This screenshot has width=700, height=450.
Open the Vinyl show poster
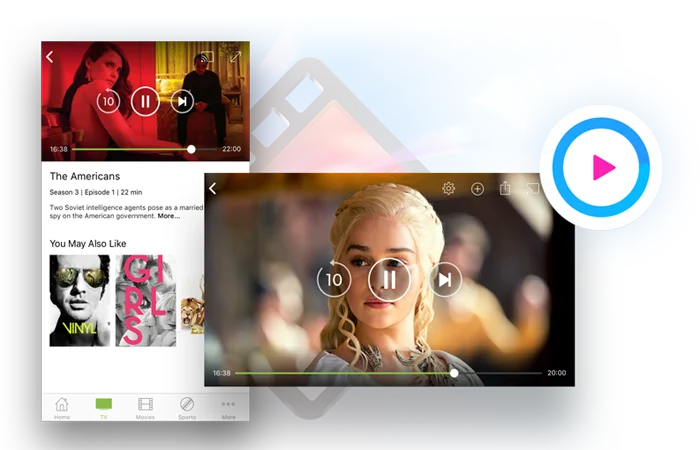[x=79, y=300]
